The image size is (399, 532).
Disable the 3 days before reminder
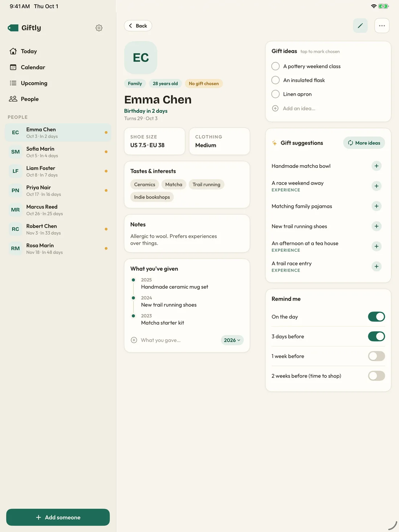coord(377,337)
